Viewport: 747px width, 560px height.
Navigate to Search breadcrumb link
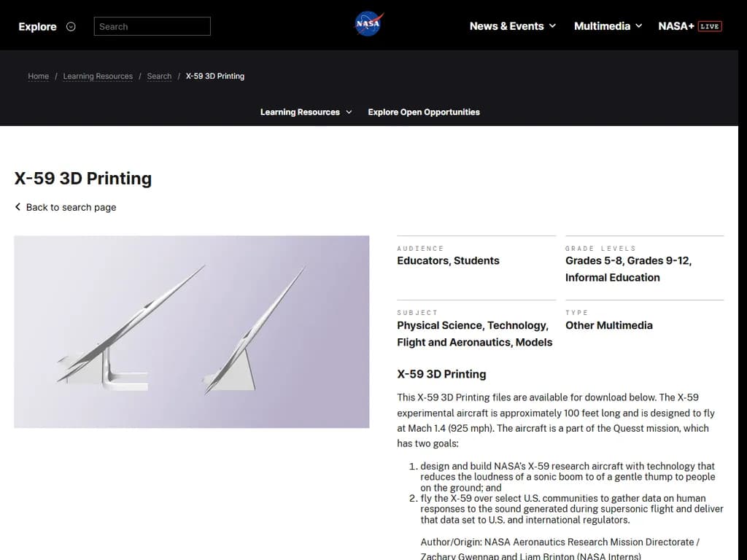click(159, 76)
